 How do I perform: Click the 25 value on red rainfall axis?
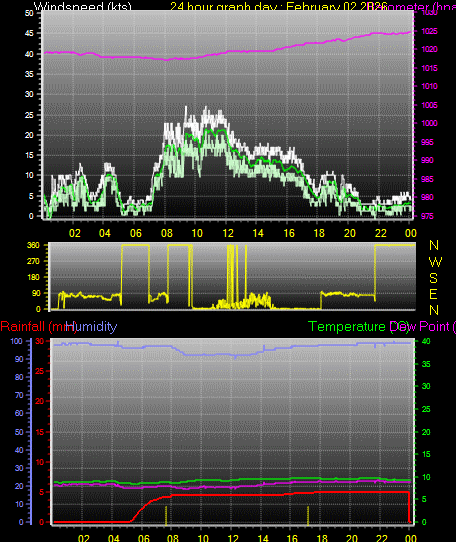pos(40,371)
